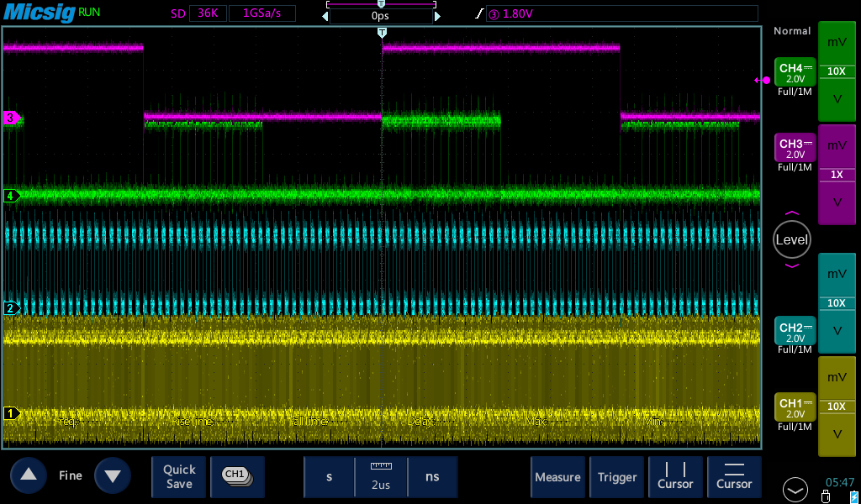Toggle the CH3 channel button
Screen dimensions: 861x504
[795, 149]
